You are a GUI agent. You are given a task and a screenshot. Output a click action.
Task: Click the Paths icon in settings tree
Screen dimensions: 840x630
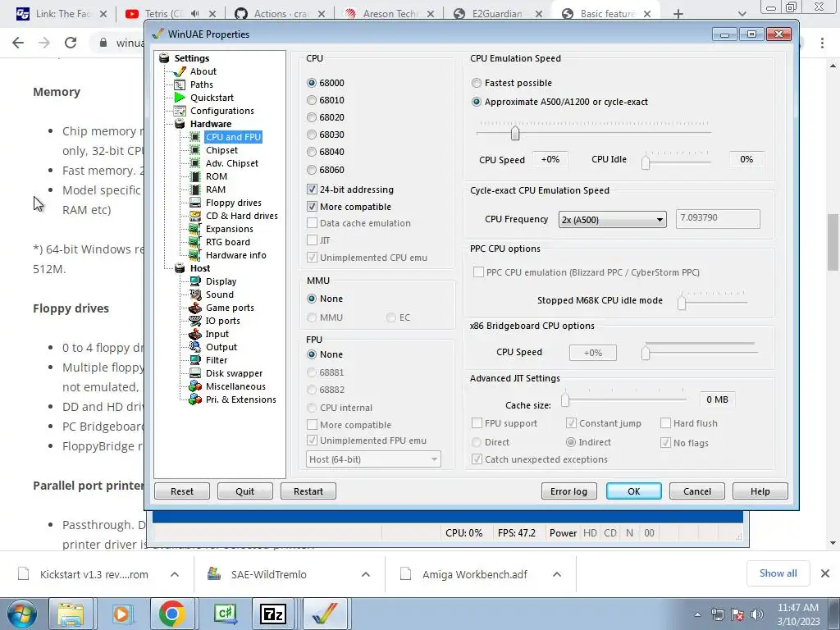pyautogui.click(x=180, y=84)
